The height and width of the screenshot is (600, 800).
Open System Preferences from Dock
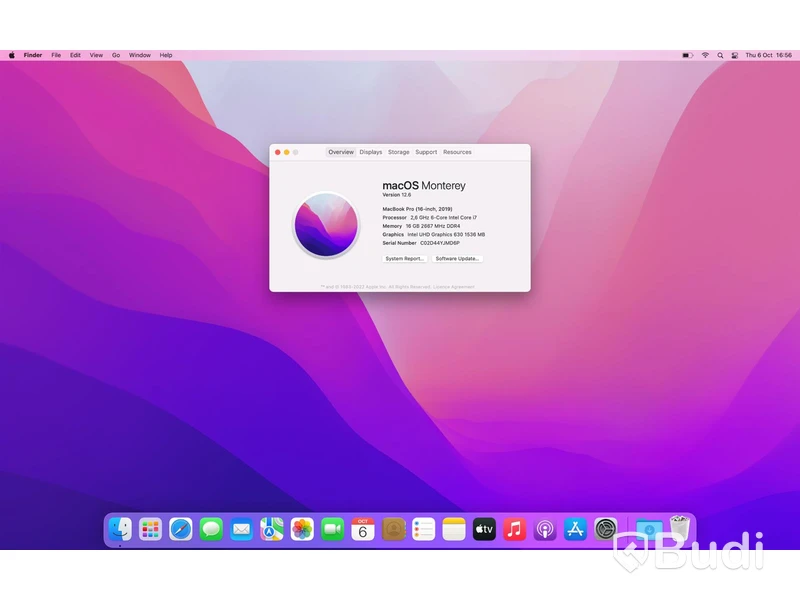tap(606, 529)
